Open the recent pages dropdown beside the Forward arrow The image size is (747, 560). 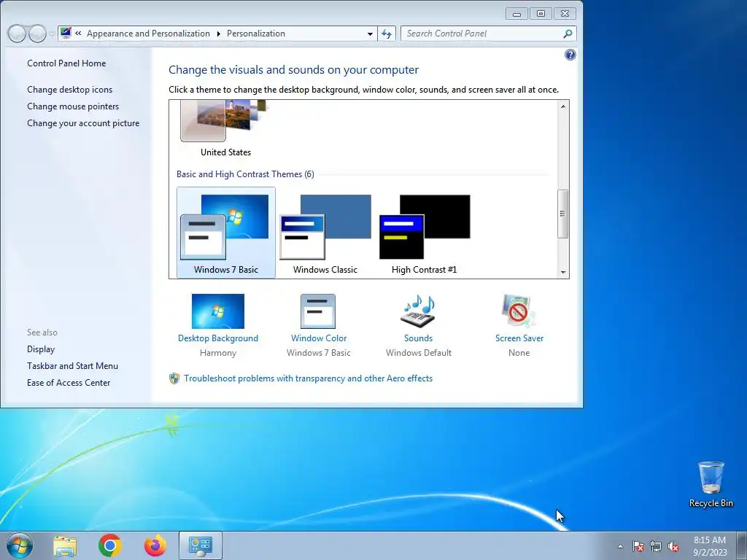click(52, 34)
